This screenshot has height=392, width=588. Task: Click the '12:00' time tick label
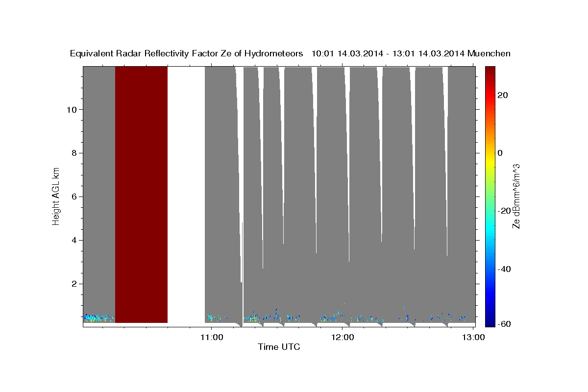343,337
